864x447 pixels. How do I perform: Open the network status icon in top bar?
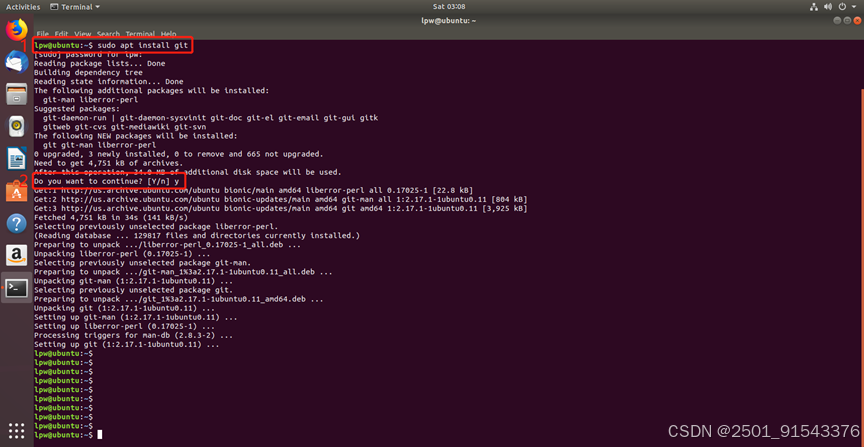click(814, 7)
